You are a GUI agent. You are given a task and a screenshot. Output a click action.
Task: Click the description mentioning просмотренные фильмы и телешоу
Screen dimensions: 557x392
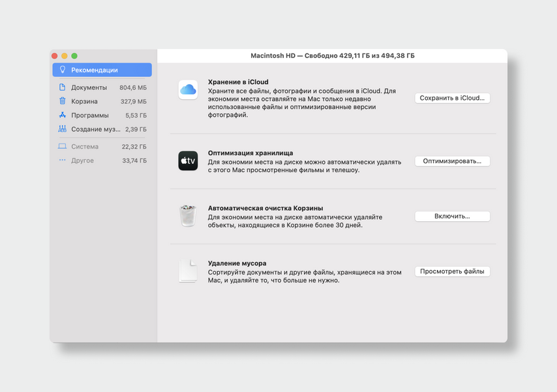click(305, 166)
